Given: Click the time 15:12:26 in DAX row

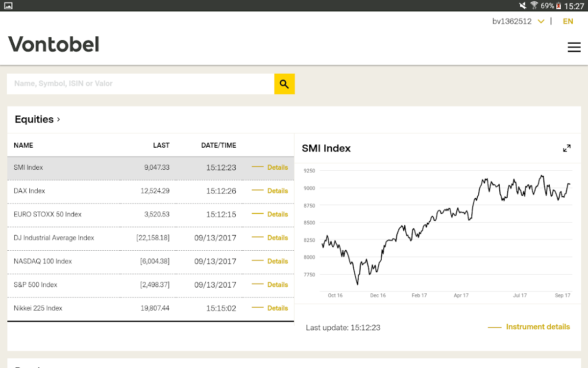Looking at the screenshot, I should point(221,191).
